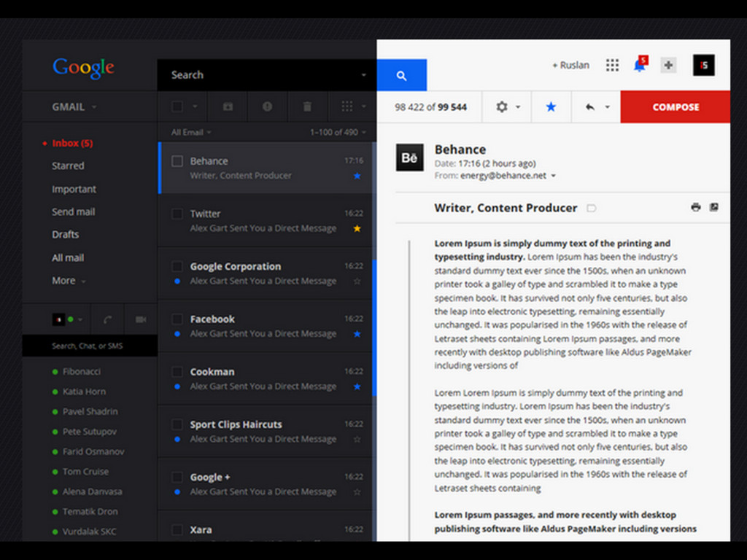747x560 pixels.
Task: Check the Cookman email checkbox
Action: [177, 371]
